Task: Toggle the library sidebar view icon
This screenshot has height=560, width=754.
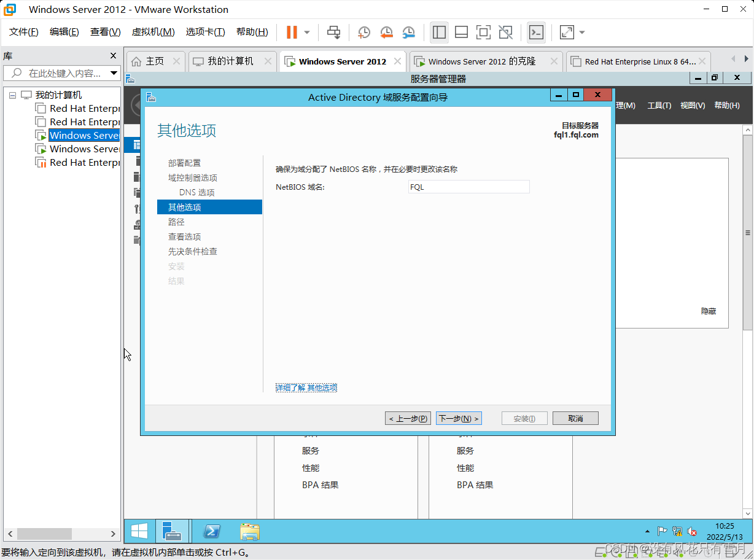Action: click(x=439, y=32)
